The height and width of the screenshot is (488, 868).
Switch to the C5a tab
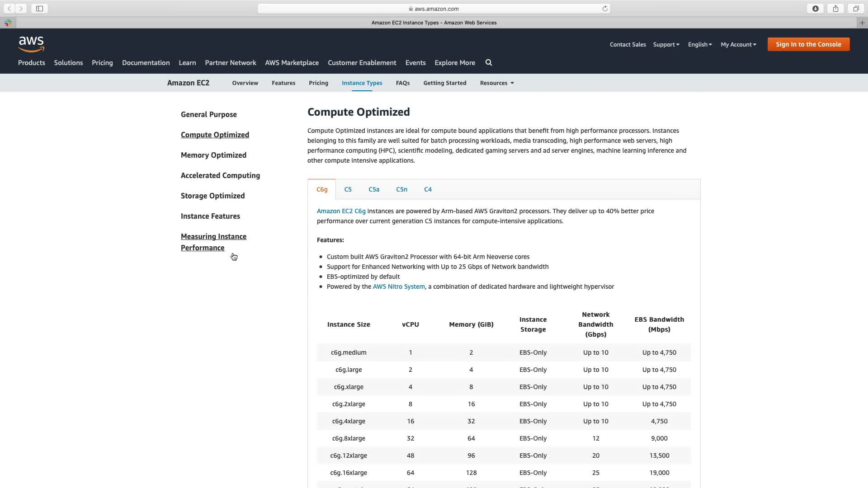[374, 189]
